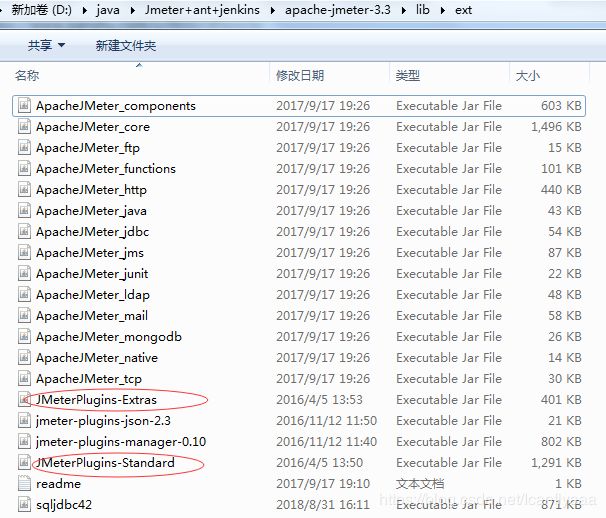Click the ApacheJMeter_mail jar file icon
The height and width of the screenshot is (518, 606).
tap(24, 315)
